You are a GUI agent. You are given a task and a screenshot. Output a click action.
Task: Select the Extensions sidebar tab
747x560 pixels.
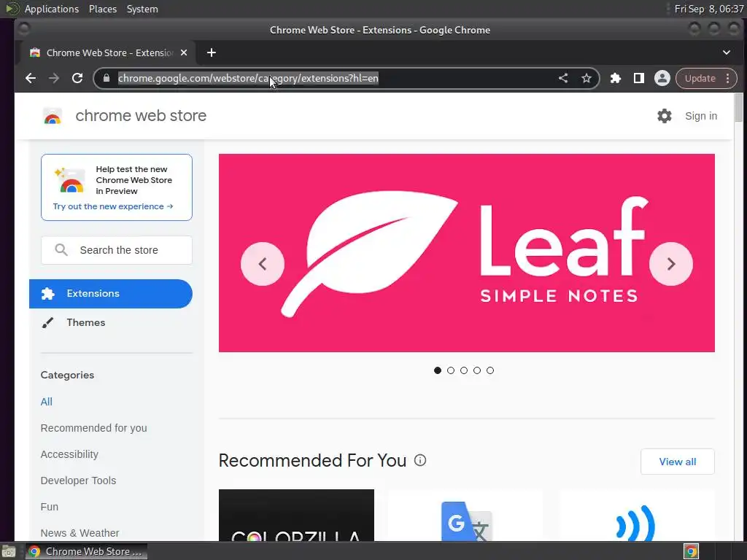coord(111,293)
